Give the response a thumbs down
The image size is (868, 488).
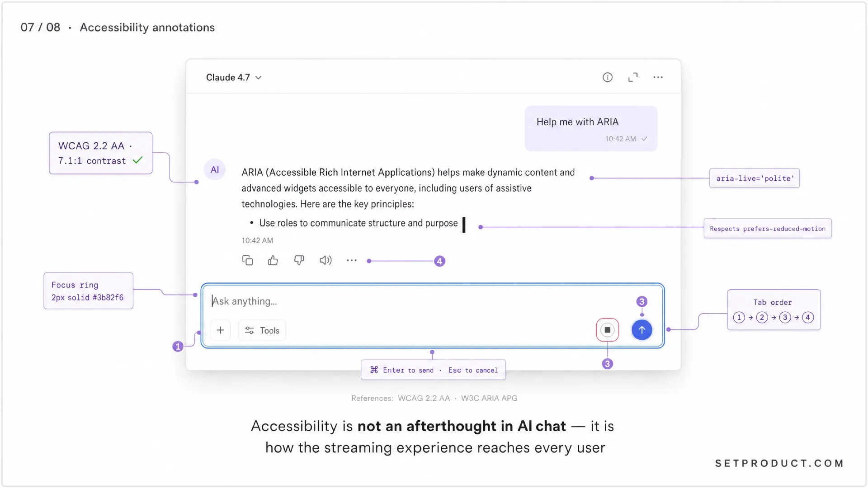(x=299, y=260)
